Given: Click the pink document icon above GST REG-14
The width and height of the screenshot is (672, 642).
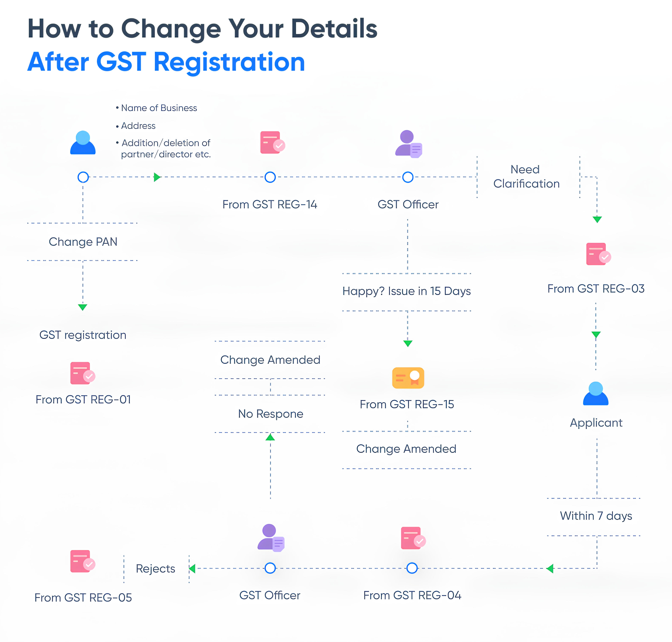Looking at the screenshot, I should tap(272, 143).
